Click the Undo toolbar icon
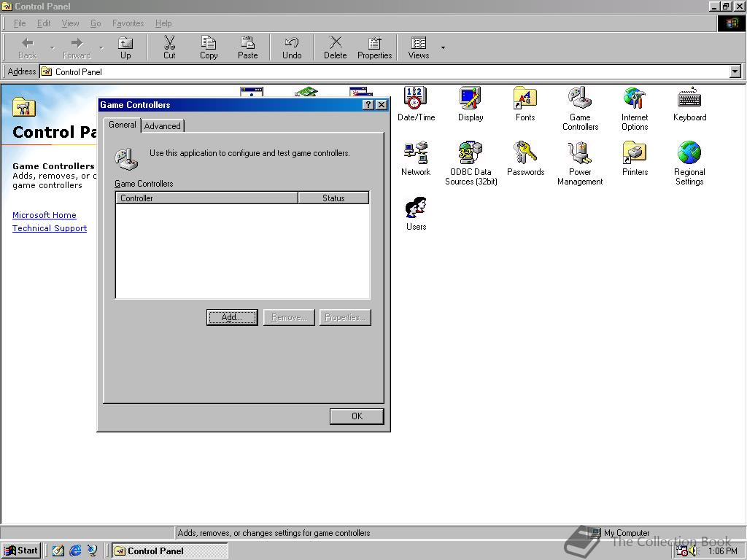The height and width of the screenshot is (560, 747). [292, 47]
